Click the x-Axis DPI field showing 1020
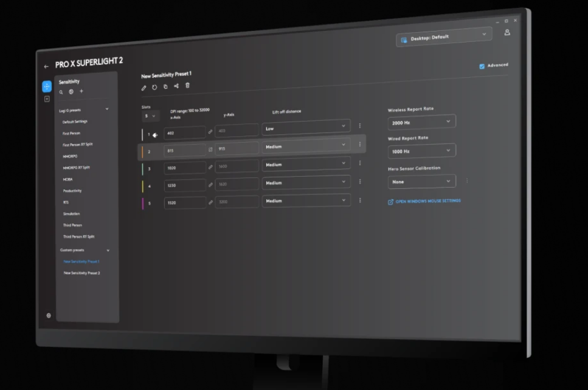The width and height of the screenshot is (588, 390). [x=185, y=168]
